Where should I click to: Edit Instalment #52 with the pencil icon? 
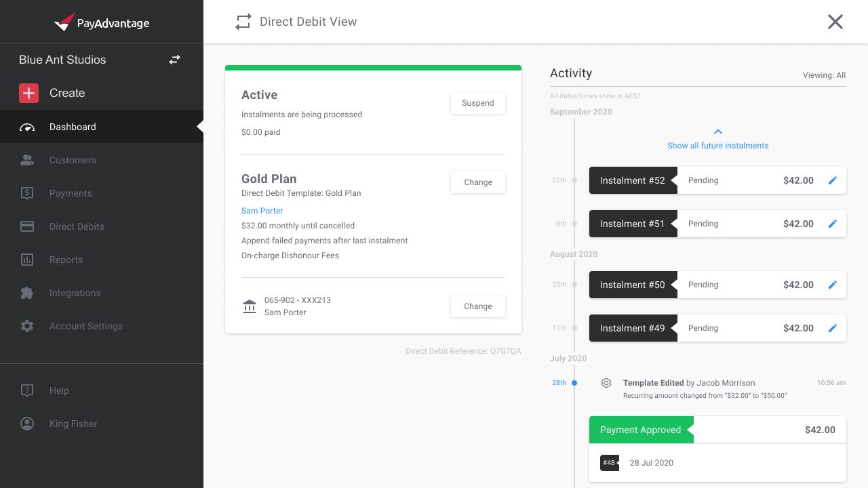[833, 180]
